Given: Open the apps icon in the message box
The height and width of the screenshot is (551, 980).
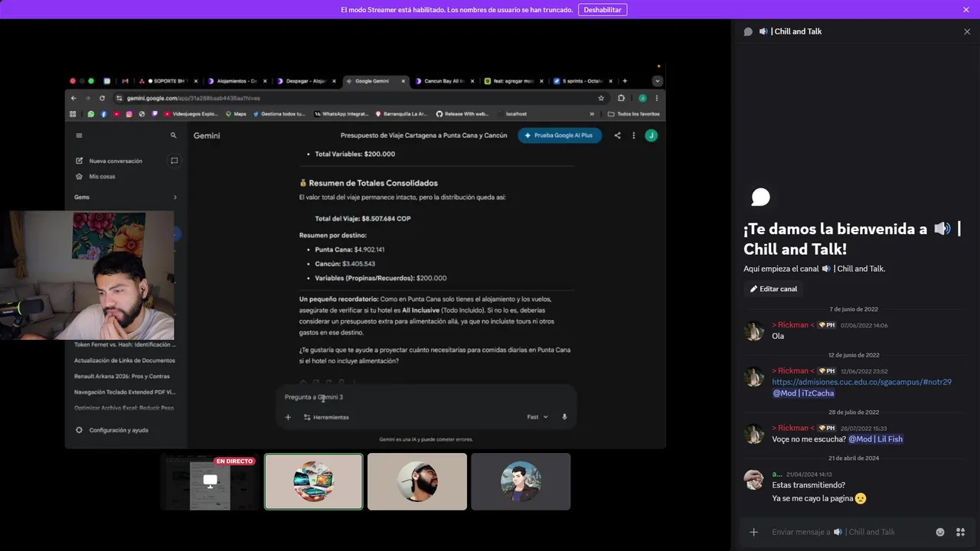Looking at the screenshot, I should 961,532.
